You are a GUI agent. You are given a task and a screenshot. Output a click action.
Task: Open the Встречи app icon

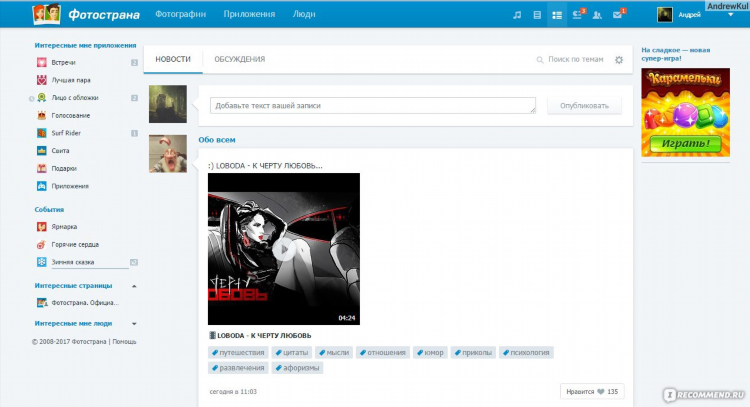tap(42, 62)
